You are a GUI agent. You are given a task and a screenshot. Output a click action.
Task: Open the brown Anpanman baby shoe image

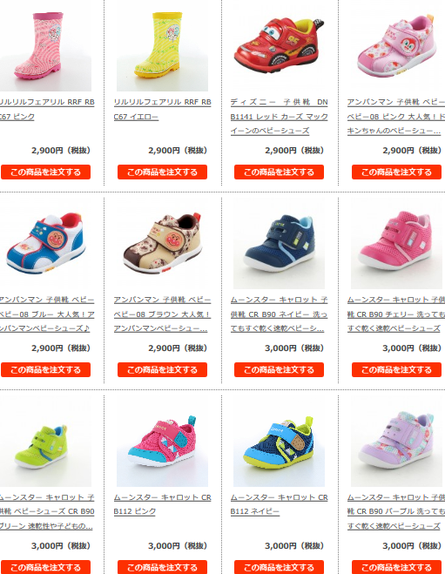[162, 243]
